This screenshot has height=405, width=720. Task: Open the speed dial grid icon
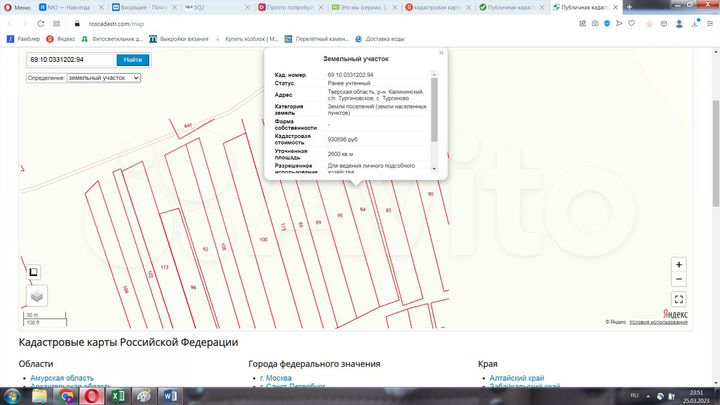click(x=56, y=23)
